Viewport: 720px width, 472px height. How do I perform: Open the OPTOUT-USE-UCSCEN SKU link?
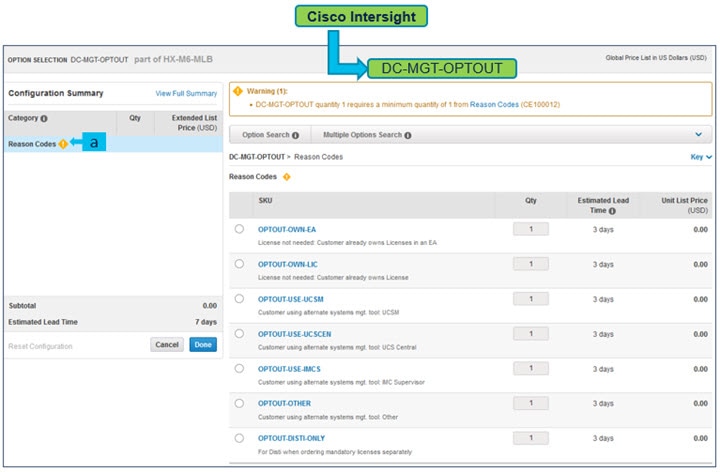[294, 334]
